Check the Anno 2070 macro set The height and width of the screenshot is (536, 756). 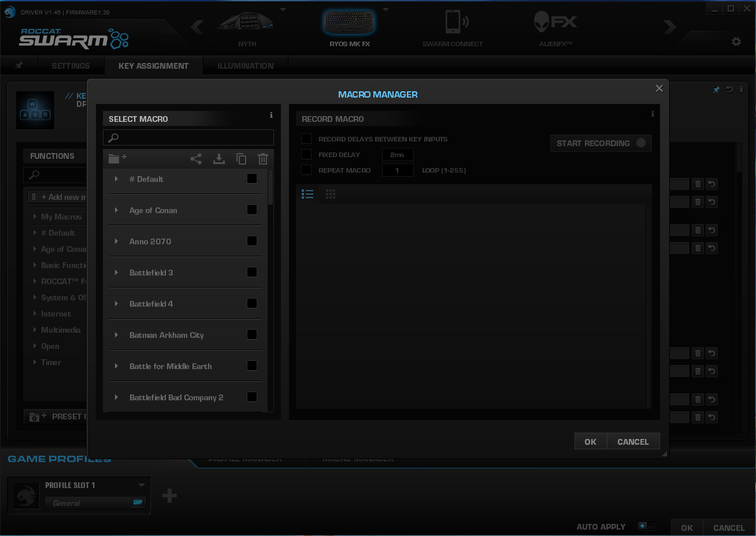[252, 241]
